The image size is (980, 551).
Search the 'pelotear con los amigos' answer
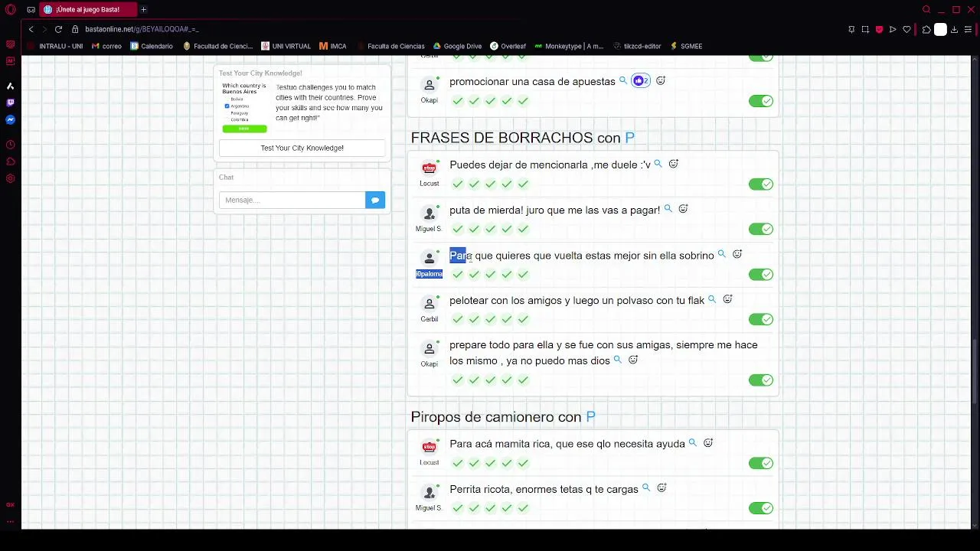[x=712, y=299]
